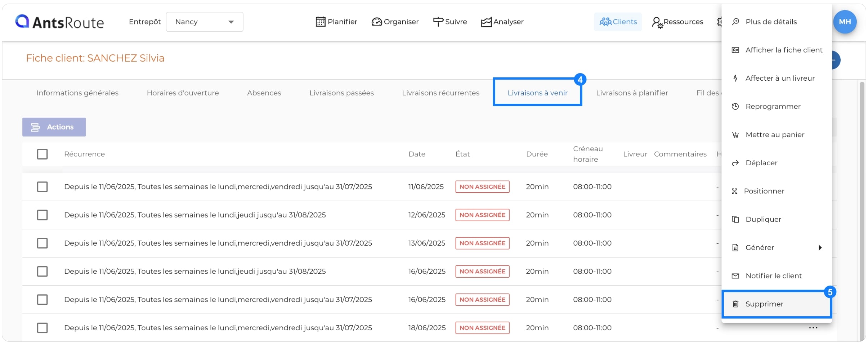Open the Livraisons récurrentes tab

click(440, 93)
